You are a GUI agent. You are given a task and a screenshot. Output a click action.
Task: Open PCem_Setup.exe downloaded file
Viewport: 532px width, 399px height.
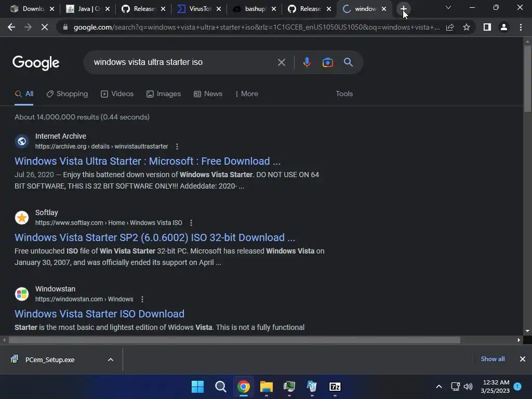tap(49, 360)
